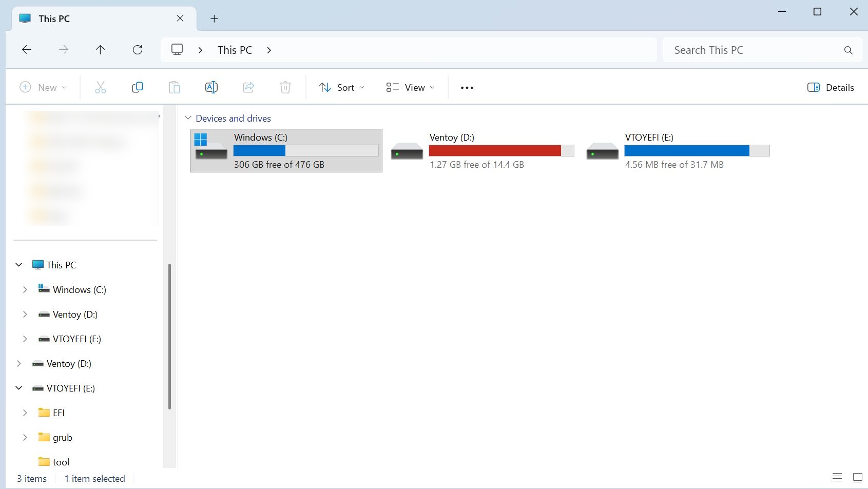Toggle the Details pane
The image size is (868, 489).
click(831, 88)
